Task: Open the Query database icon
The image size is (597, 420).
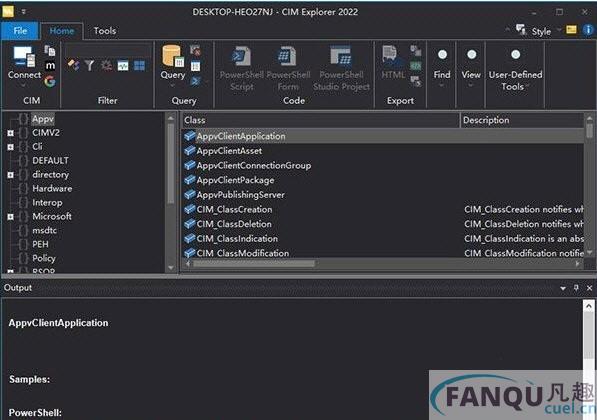Action: [172, 56]
